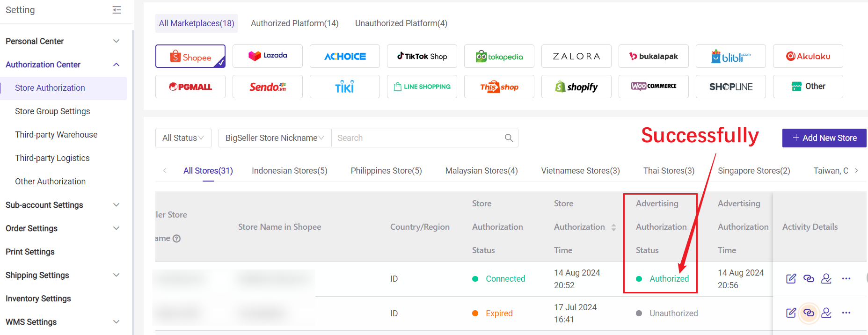The image size is (868, 335).
Task: Edit the Connected store row
Action: (791, 279)
